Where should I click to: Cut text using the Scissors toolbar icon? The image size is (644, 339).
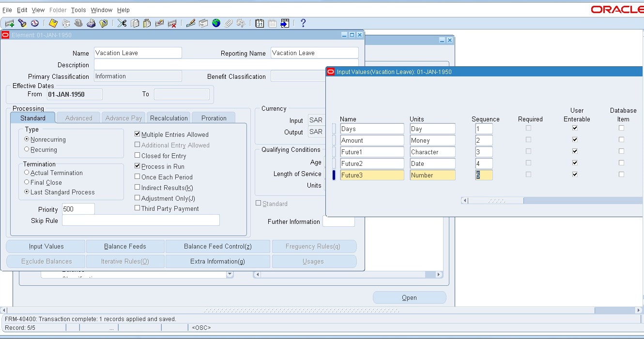tap(122, 23)
